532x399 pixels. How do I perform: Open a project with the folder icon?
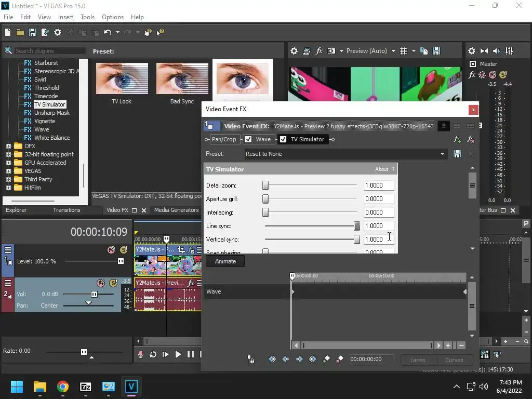pyautogui.click(x=20, y=32)
